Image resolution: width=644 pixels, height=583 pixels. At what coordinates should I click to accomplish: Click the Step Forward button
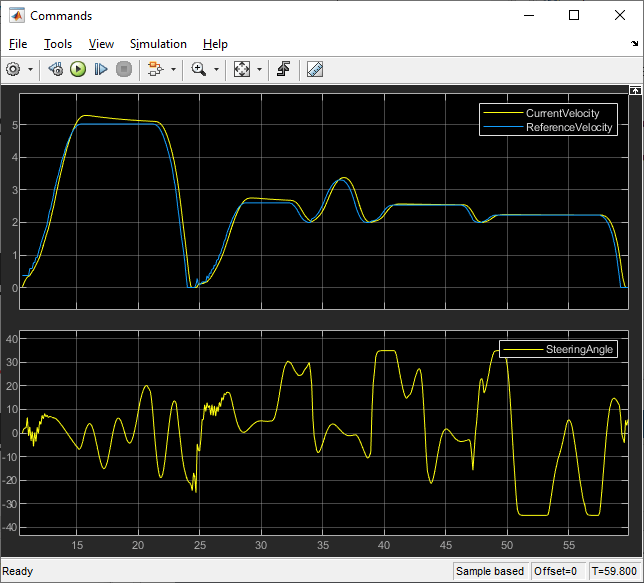tap(101, 69)
